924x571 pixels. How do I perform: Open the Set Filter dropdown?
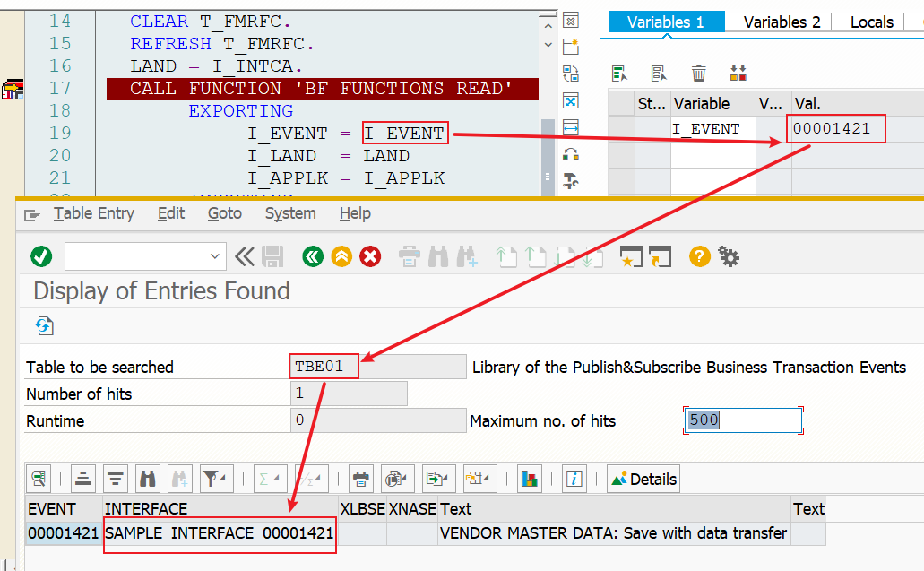pos(216,479)
